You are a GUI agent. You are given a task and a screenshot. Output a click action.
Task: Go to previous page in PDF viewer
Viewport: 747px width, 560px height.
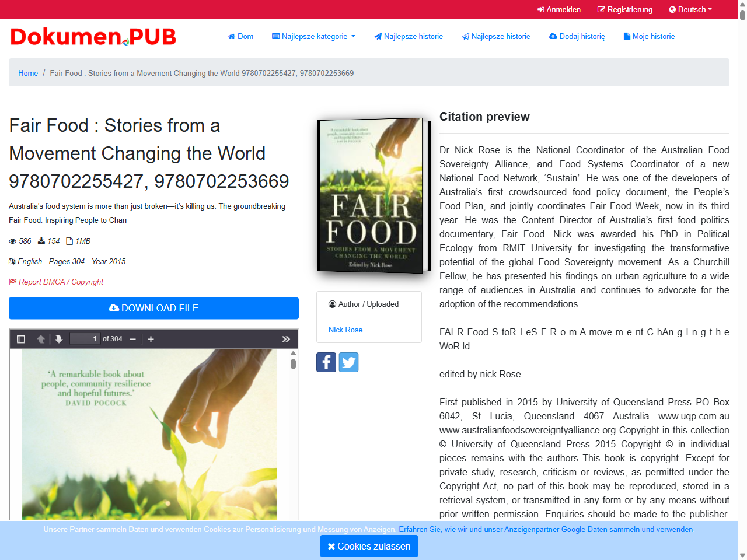click(41, 339)
